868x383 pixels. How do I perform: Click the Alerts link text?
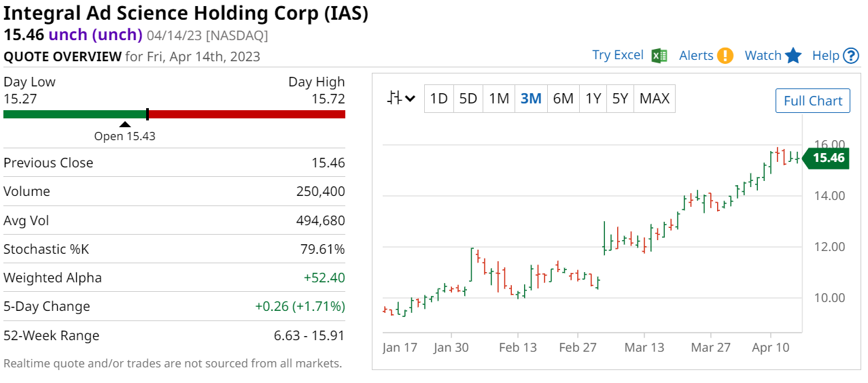[x=696, y=56]
